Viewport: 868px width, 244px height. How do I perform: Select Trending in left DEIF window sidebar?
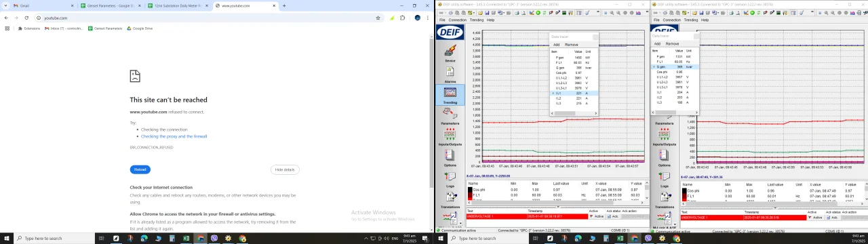tap(450, 94)
